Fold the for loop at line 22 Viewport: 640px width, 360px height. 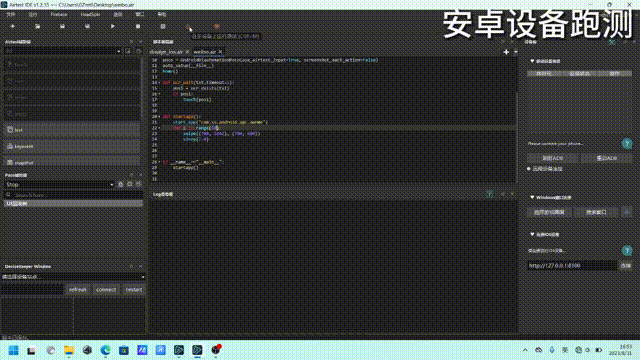159,128
